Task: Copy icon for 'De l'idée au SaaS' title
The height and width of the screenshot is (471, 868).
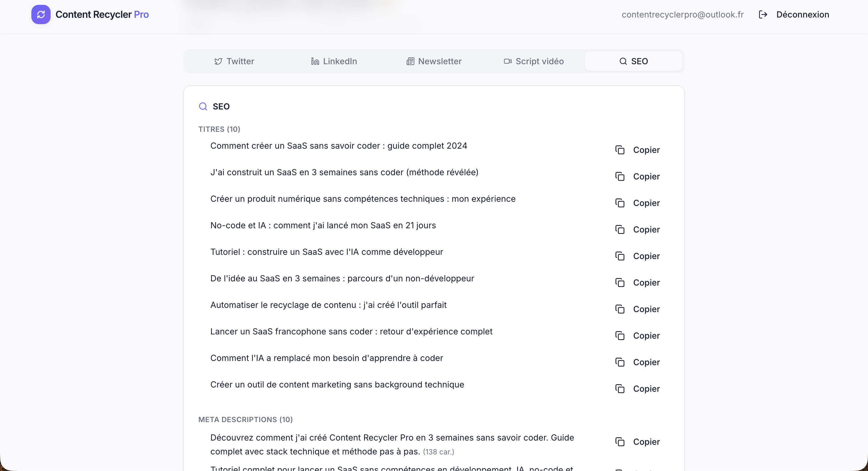Action: 620,283
